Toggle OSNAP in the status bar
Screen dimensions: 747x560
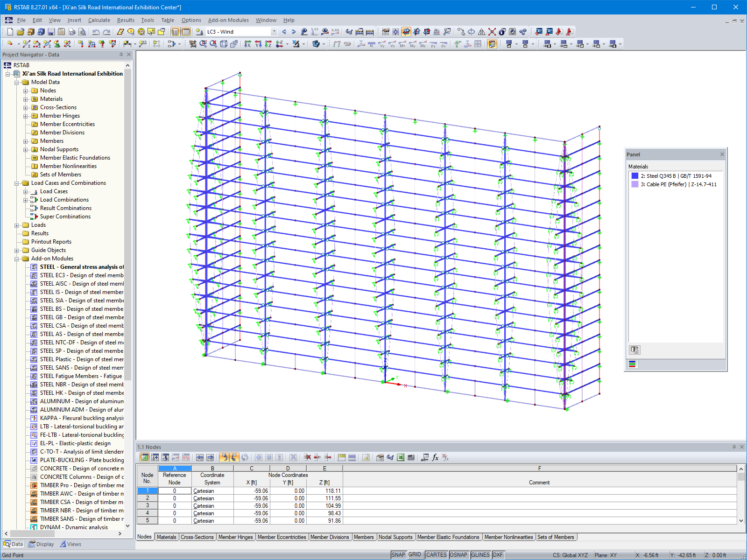tap(458, 555)
